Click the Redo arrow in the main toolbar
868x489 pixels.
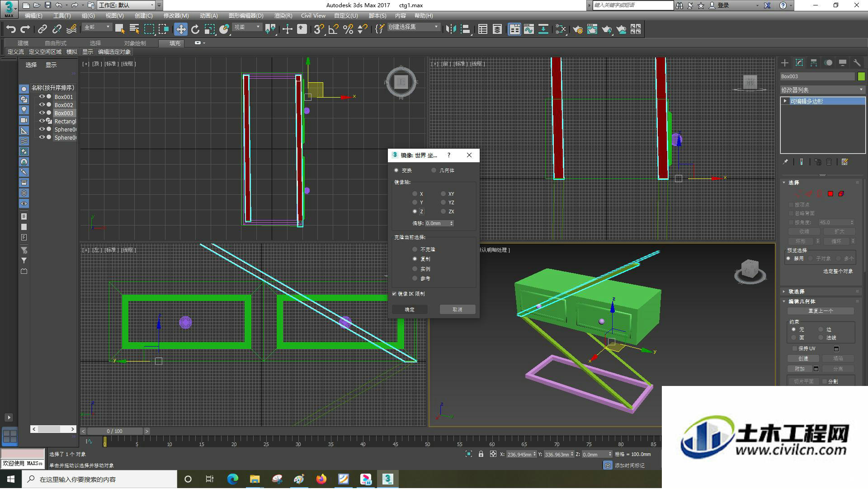click(x=25, y=29)
